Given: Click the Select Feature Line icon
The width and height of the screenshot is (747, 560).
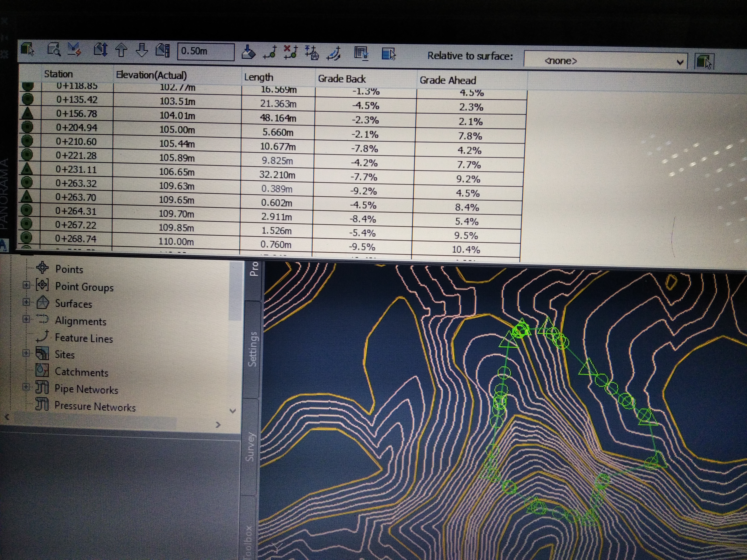Looking at the screenshot, I should (28, 49).
